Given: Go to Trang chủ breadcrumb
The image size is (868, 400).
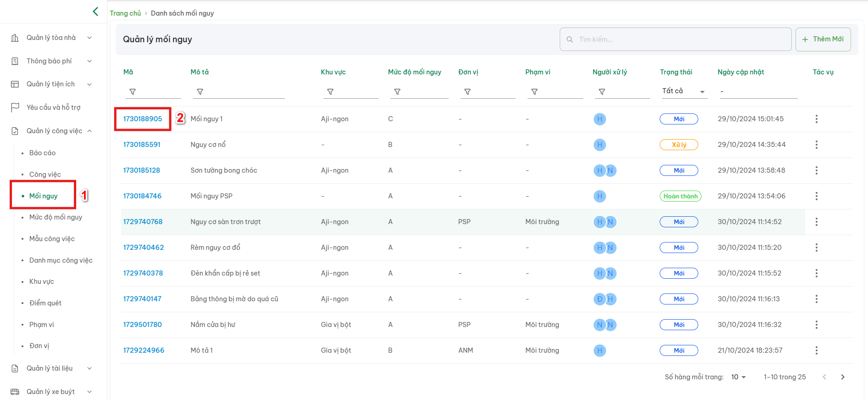Looking at the screenshot, I should (x=125, y=13).
